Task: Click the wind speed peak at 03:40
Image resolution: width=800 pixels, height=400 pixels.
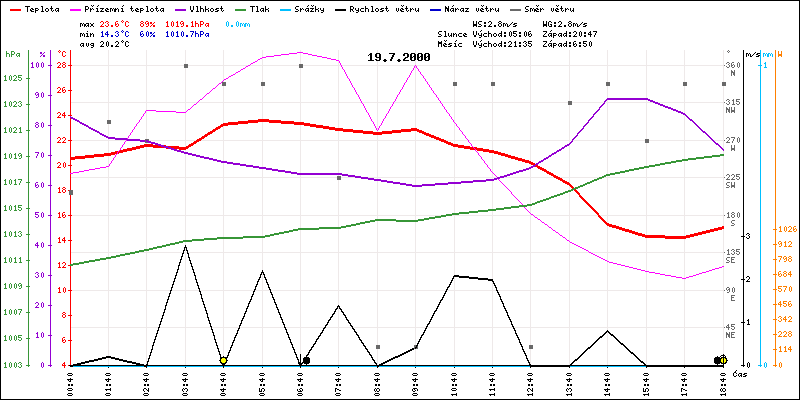Action: pyautogui.click(x=185, y=246)
